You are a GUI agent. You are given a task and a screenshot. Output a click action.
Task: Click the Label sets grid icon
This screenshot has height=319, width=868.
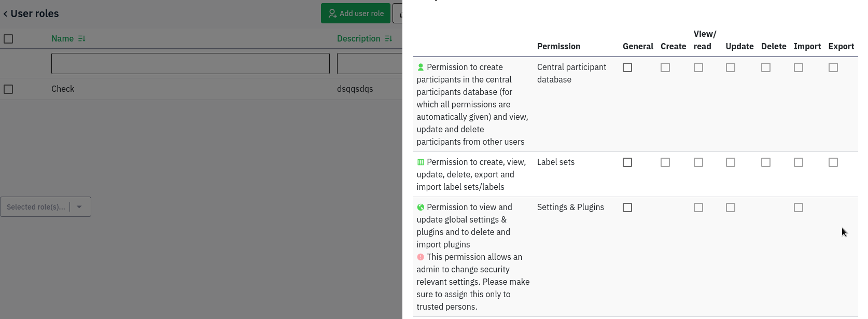tap(421, 162)
